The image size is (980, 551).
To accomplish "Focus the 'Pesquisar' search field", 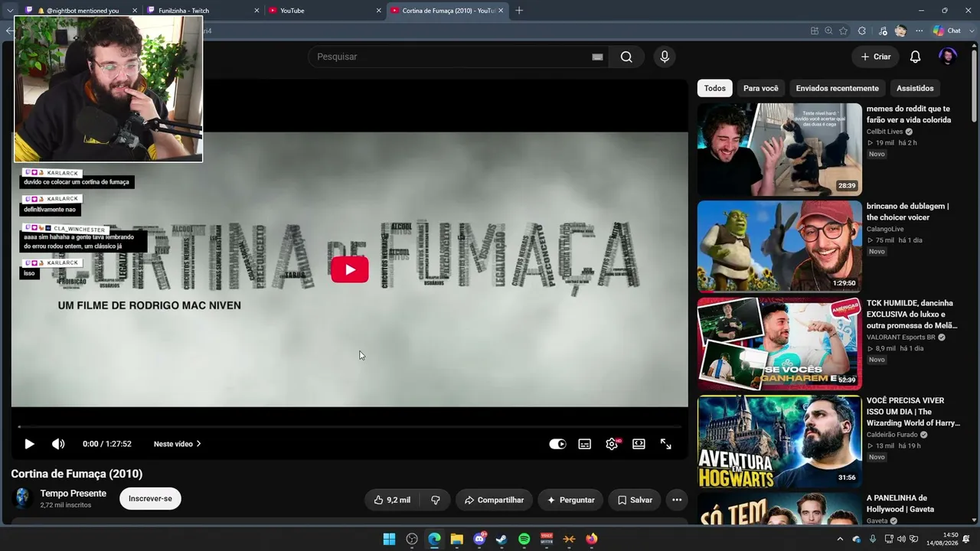I will click(458, 57).
